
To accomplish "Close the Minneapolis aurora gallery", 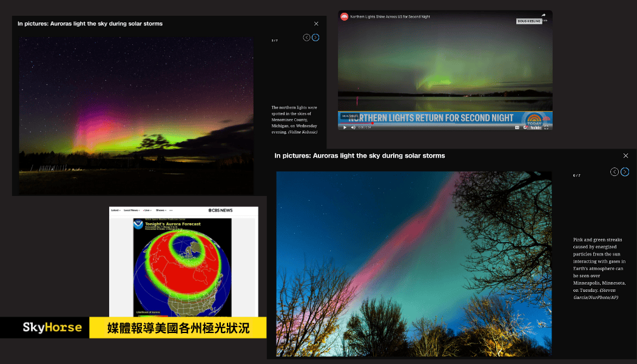I will point(625,156).
